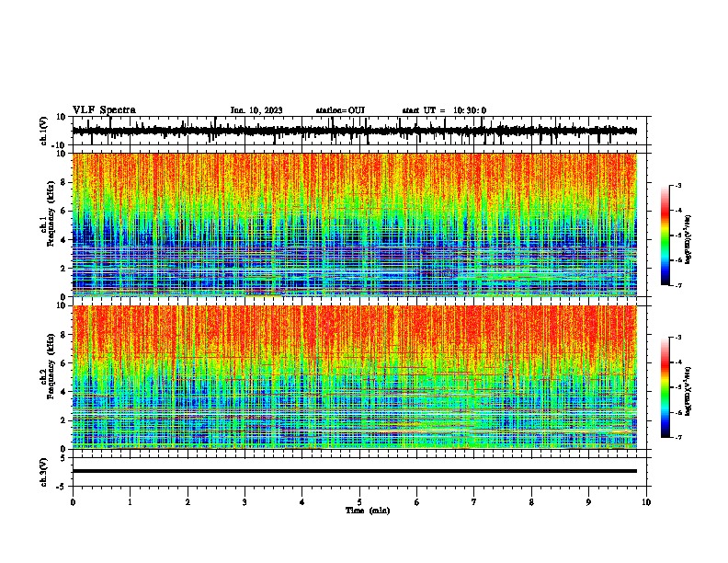The image size is (728, 563).
Task: Click the "8" kHz tick of ch.1 spectrogram
Action: (x=64, y=182)
